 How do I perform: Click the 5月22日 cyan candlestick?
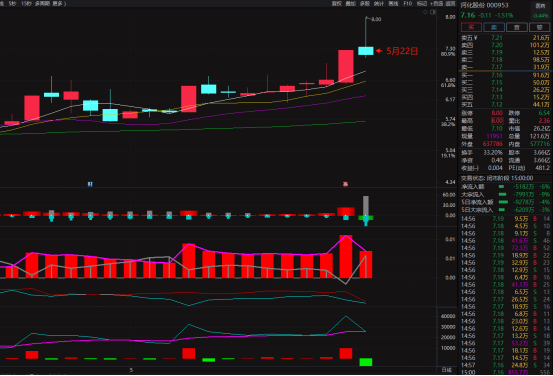point(366,51)
